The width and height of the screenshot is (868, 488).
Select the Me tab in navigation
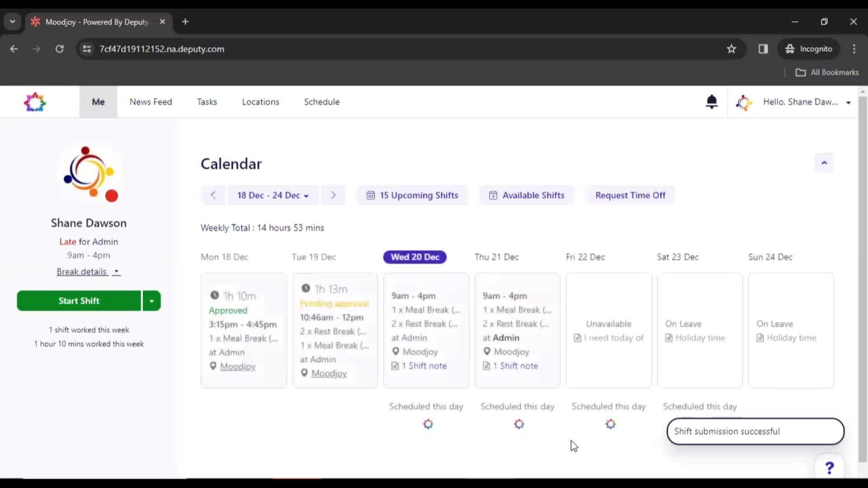point(98,101)
